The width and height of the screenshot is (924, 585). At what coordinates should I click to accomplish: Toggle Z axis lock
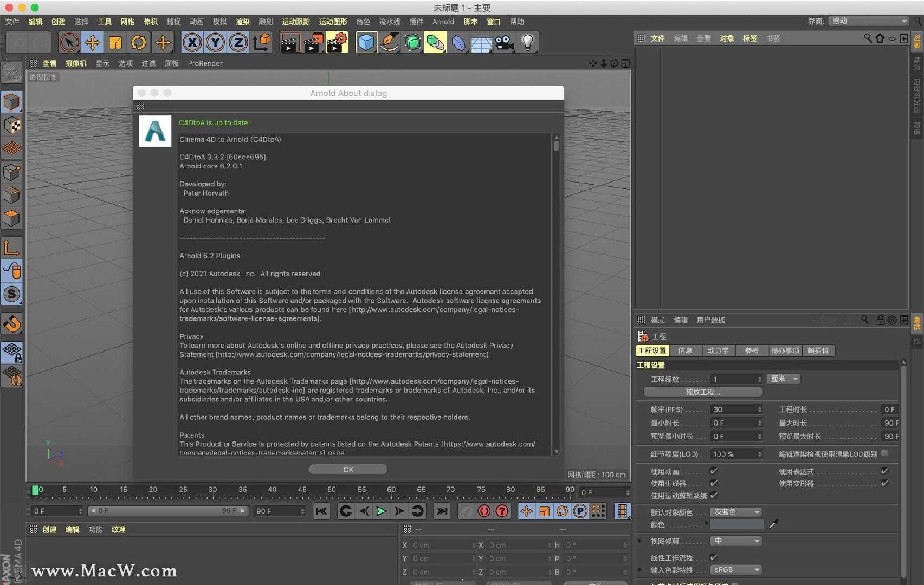tap(238, 42)
